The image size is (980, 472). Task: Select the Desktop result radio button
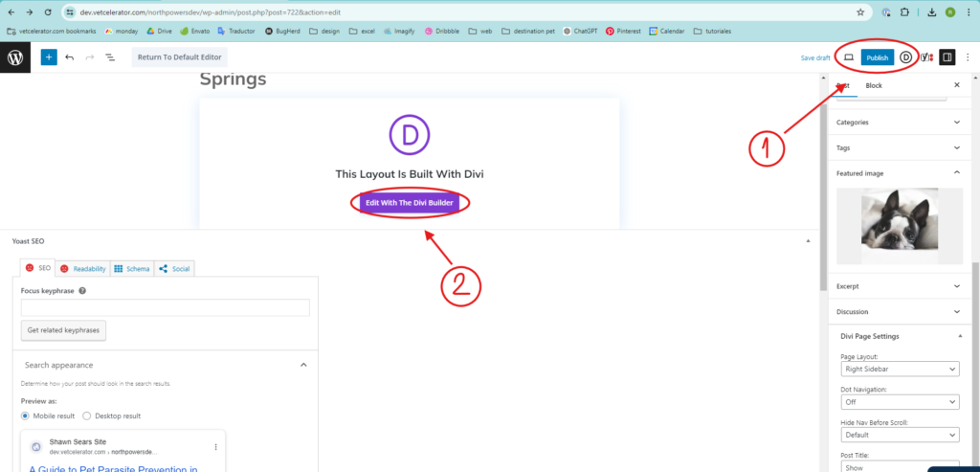[87, 416]
